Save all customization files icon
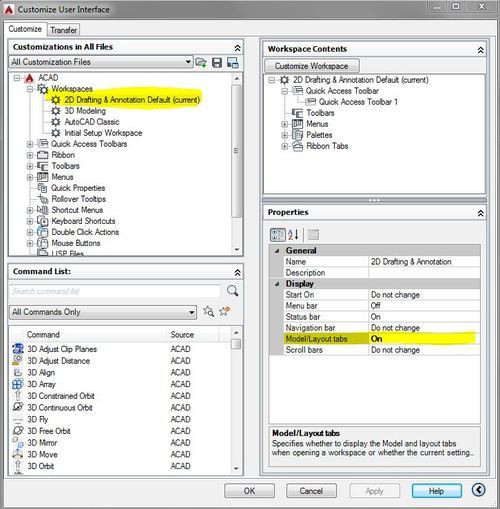 (x=217, y=63)
